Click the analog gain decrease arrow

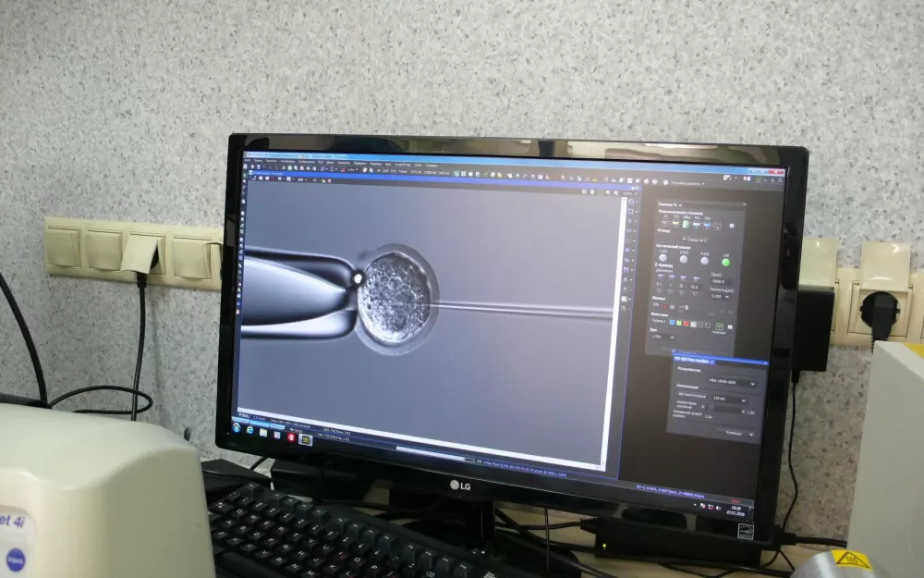[x=703, y=407]
